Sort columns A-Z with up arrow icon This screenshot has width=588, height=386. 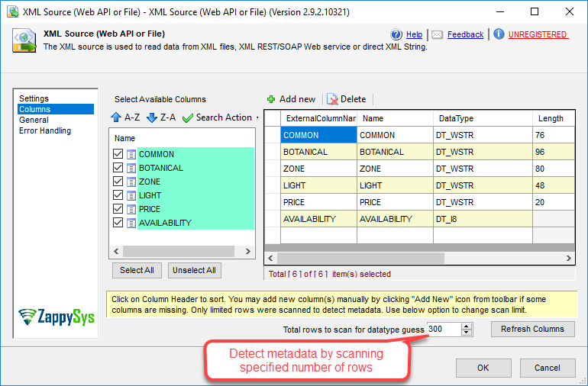pyautogui.click(x=116, y=117)
